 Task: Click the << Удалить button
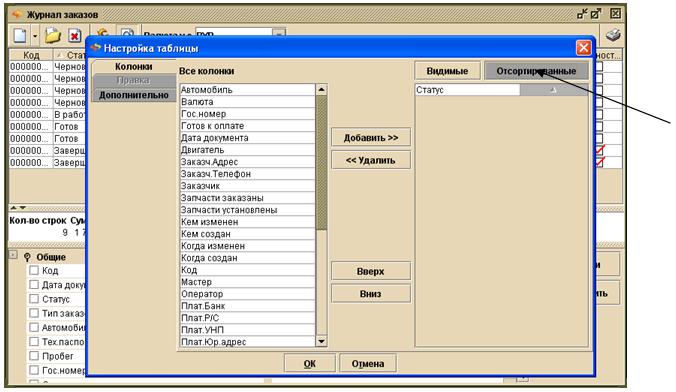[371, 160]
